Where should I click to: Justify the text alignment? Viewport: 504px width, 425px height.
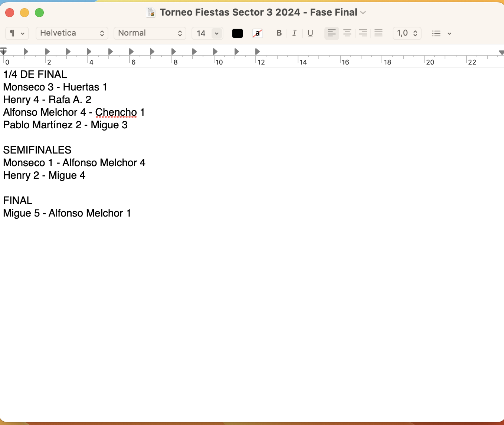coord(378,33)
